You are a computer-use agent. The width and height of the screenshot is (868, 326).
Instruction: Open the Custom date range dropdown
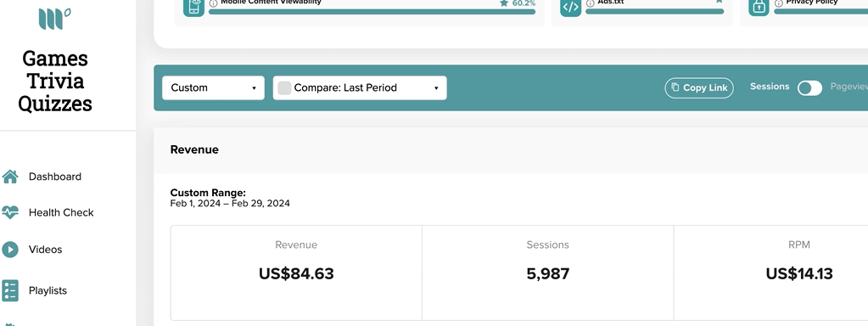[213, 88]
